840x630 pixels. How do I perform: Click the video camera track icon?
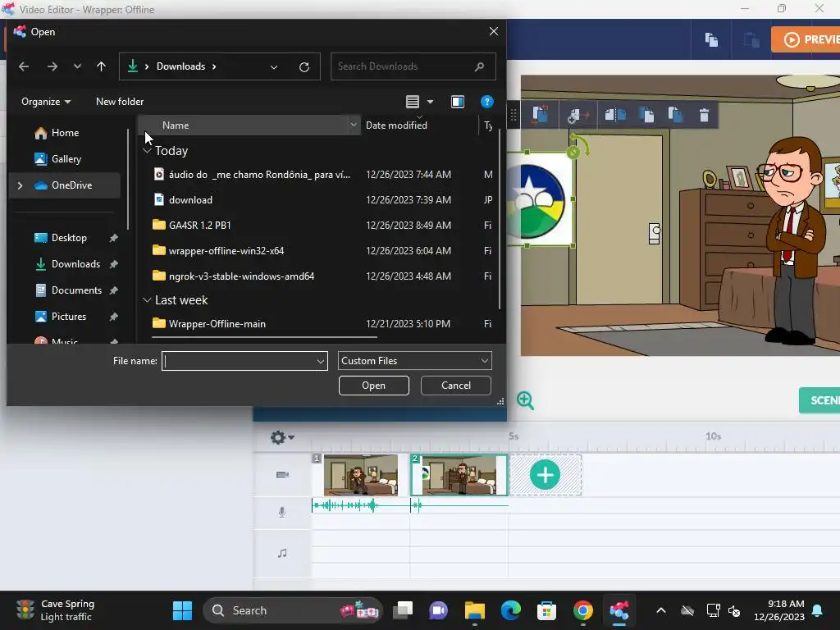[x=282, y=475]
